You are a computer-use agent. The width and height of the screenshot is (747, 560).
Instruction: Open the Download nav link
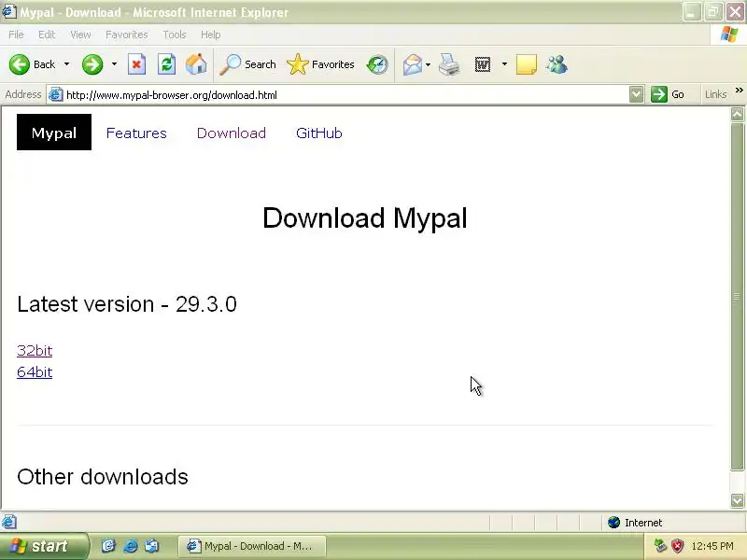tap(232, 133)
